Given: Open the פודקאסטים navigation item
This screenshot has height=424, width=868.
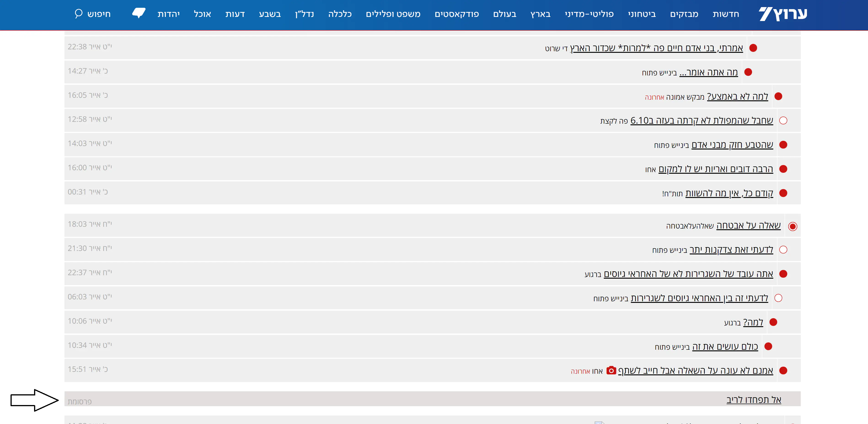Looking at the screenshot, I should [x=457, y=14].
